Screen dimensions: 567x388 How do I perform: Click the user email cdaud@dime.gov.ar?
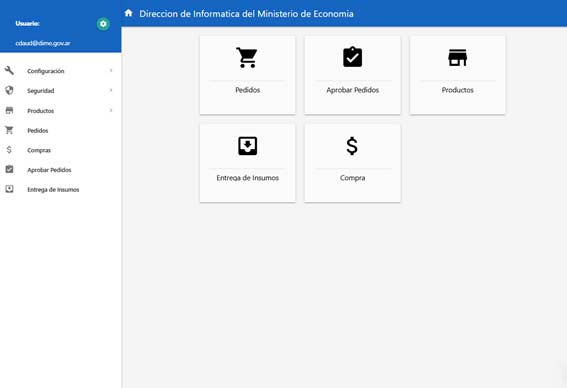(43, 43)
